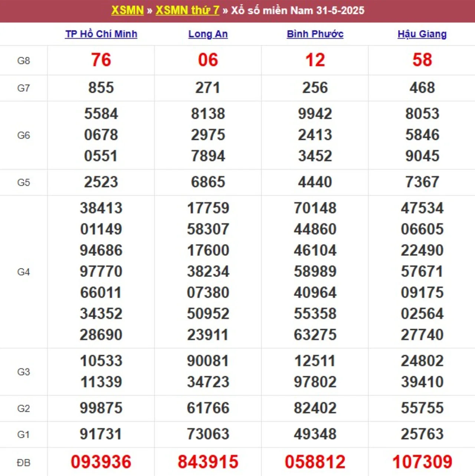
Task: Click G4 number 58989
Action: [315, 272]
